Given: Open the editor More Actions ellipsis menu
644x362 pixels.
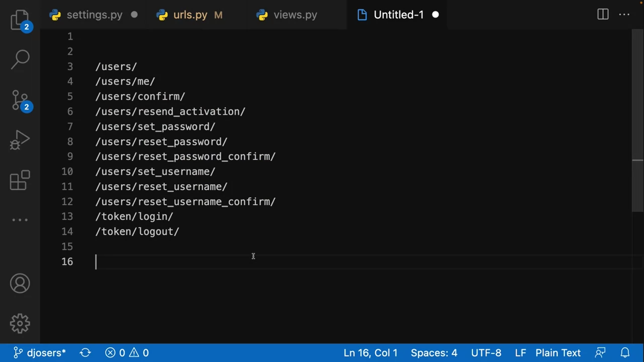Looking at the screenshot, I should [x=624, y=15].
